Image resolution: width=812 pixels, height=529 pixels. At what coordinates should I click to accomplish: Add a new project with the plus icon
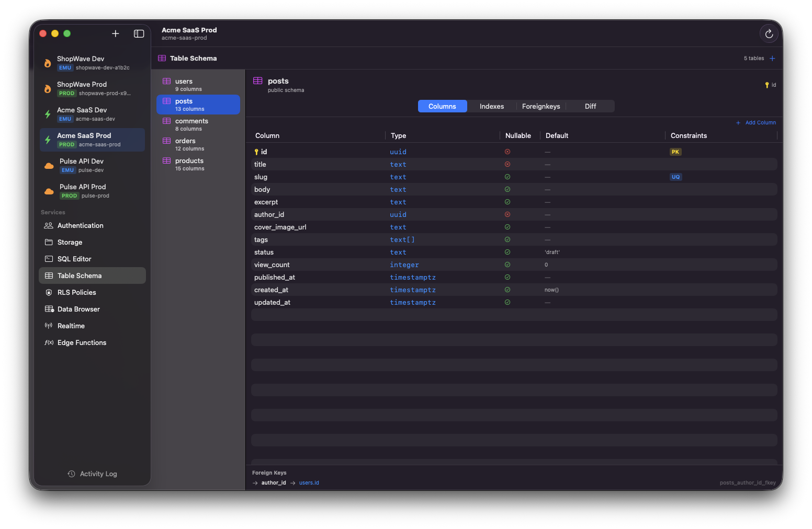pos(115,33)
